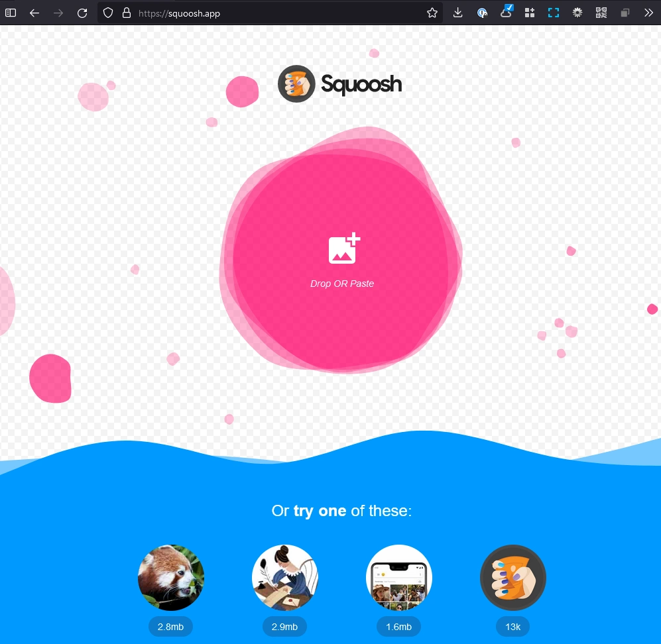661x644 pixels.
Task: Generate a QR code with the QR icon
Action: tap(601, 13)
